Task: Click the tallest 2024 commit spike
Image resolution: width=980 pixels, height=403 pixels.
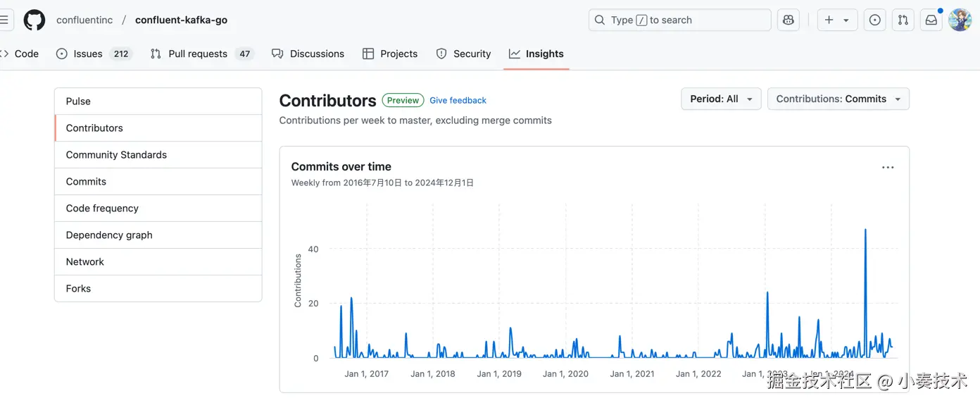Action: [865, 230]
